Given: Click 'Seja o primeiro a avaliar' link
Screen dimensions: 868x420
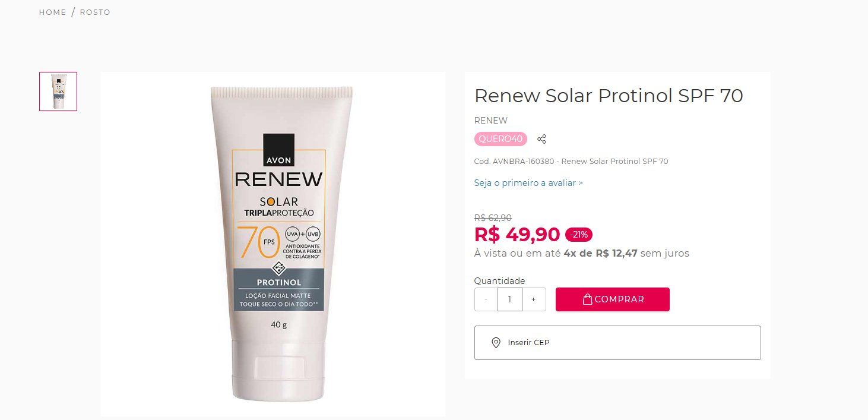Looking at the screenshot, I should pyautogui.click(x=528, y=183).
